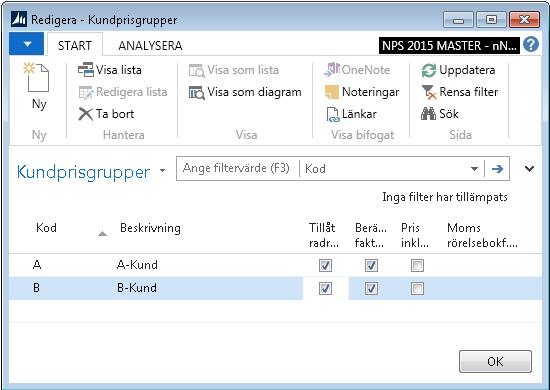
Task: Click the Pris inkl... column header
Action: 415,235
